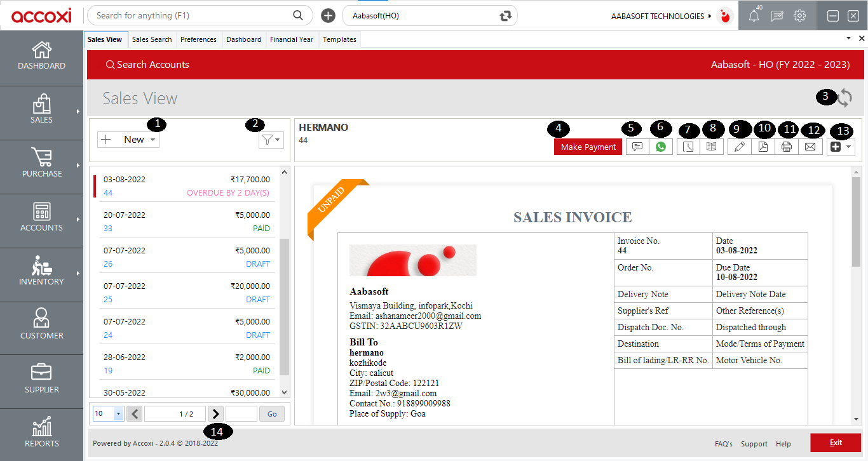Switch to the Templates tab
Image resolution: width=868 pixels, height=461 pixels.
(339, 39)
